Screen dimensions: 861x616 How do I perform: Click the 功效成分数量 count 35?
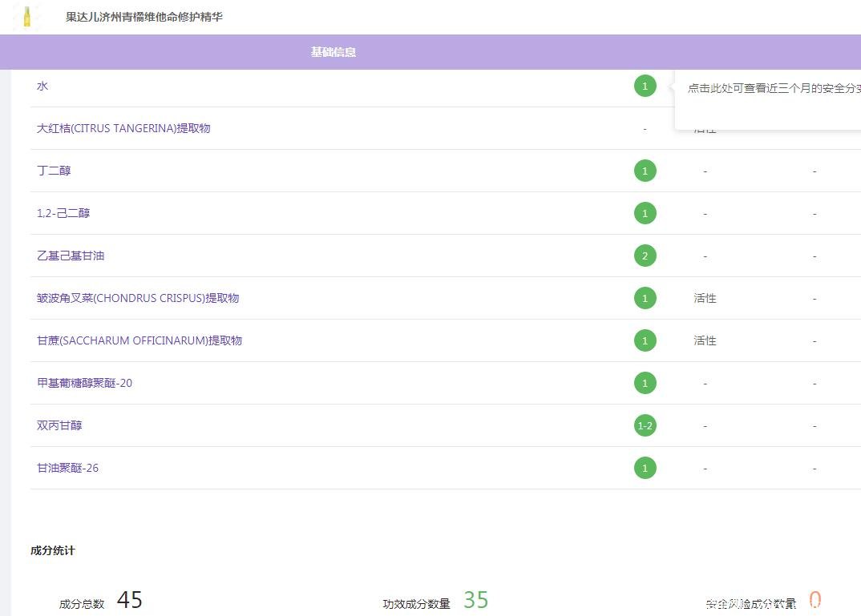(475, 600)
